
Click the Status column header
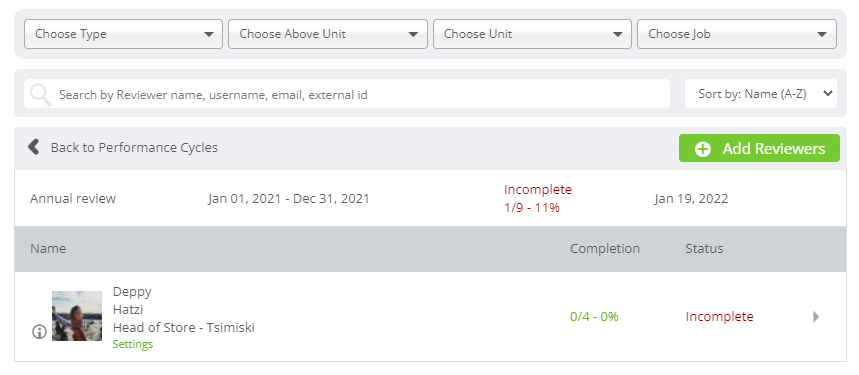pos(704,249)
